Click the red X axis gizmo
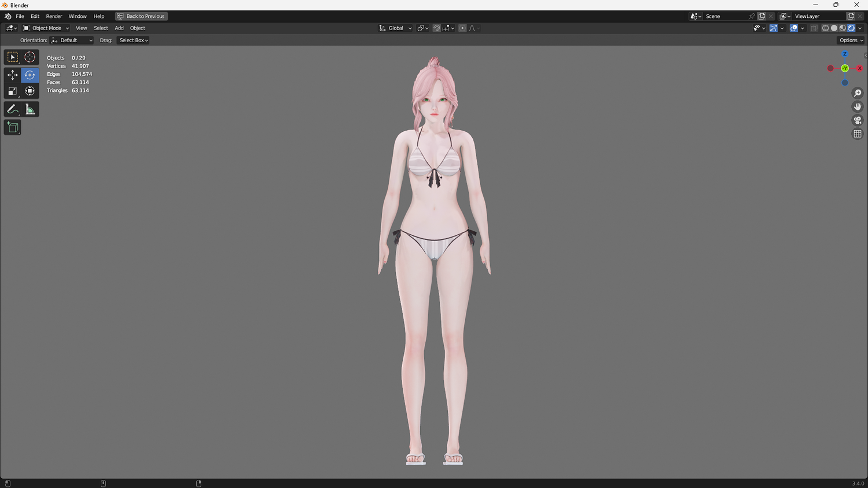This screenshot has height=488, width=868. 859,68
